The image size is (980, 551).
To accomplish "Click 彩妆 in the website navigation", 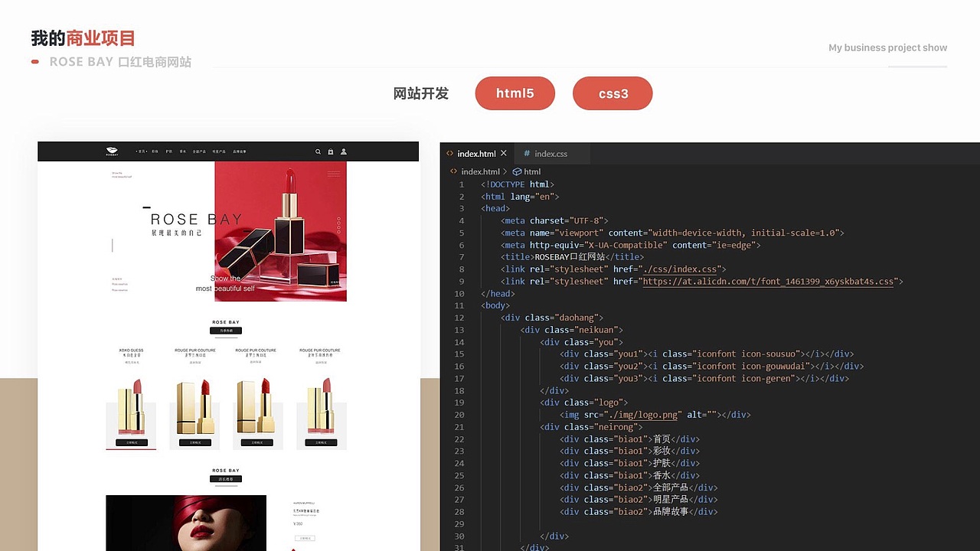I will coord(155,152).
